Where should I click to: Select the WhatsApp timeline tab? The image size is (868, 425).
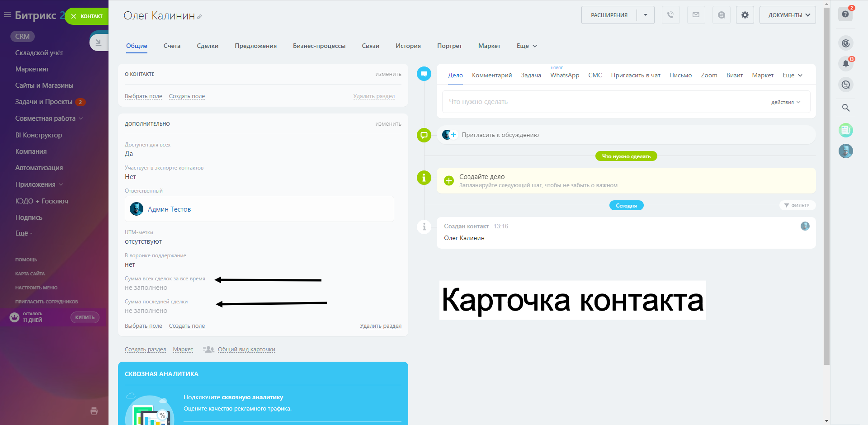point(565,76)
